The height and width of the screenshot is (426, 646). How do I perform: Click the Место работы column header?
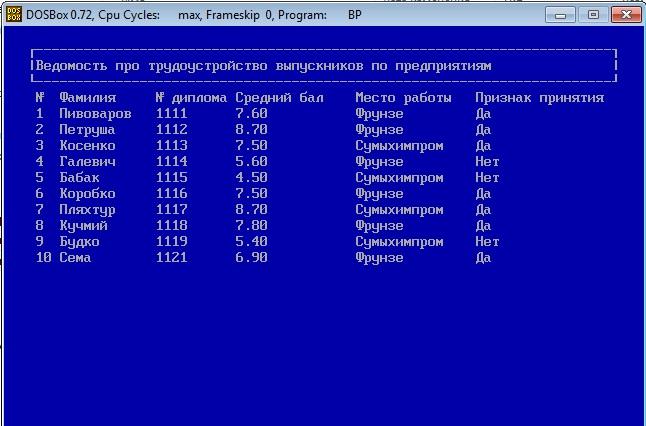coord(403,98)
